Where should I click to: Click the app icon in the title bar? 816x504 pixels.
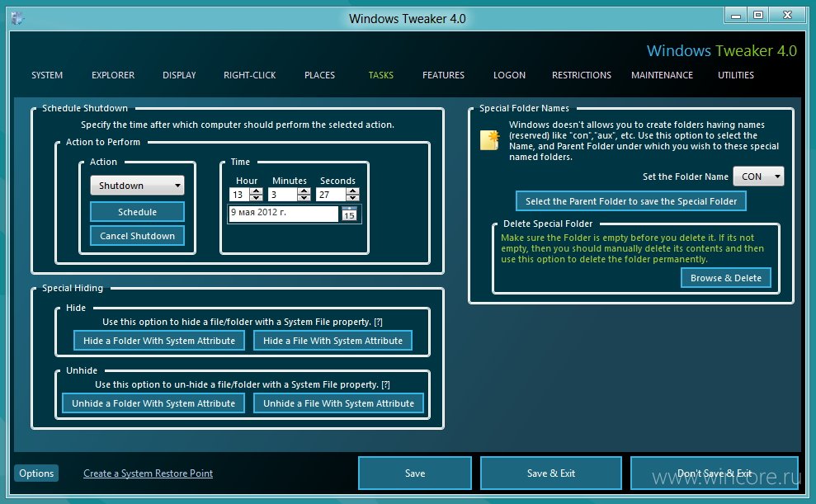click(x=17, y=18)
